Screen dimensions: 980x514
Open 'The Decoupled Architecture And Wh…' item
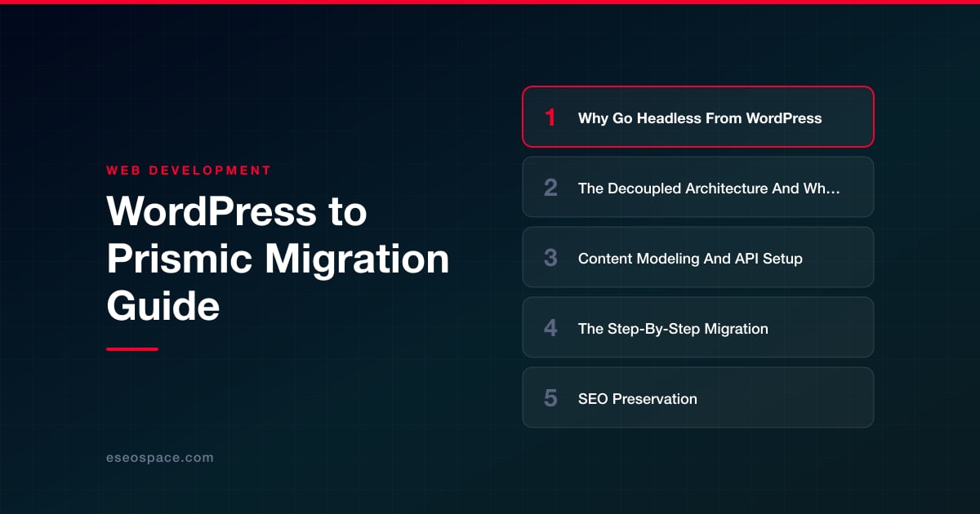coord(698,187)
